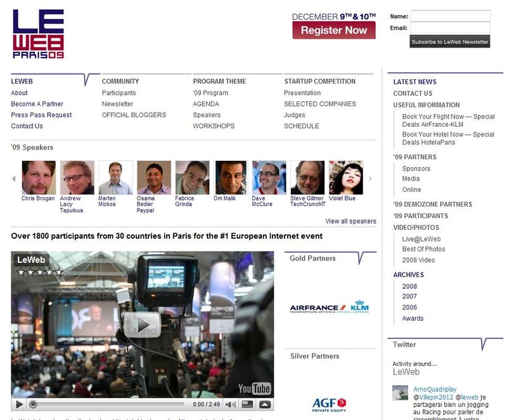This screenshot has height=420, width=507.
Task: Open Press Pass Request link
Action: tap(41, 115)
